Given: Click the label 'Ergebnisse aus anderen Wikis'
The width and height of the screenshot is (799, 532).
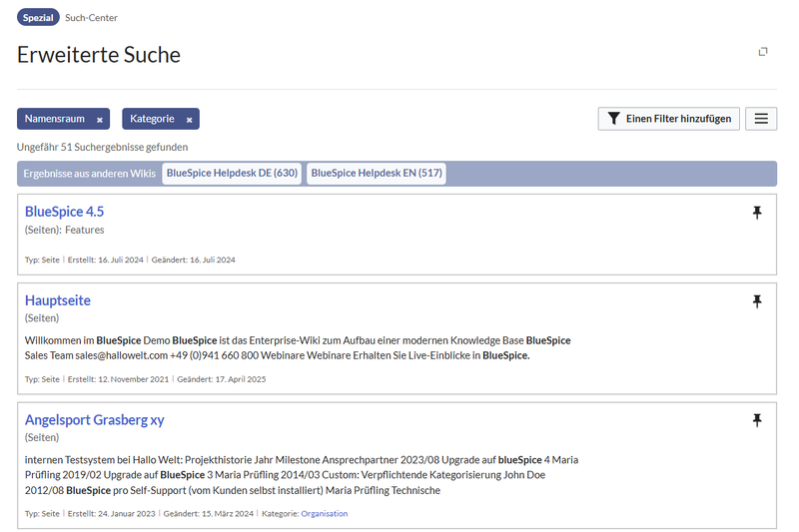Looking at the screenshot, I should (x=90, y=174).
